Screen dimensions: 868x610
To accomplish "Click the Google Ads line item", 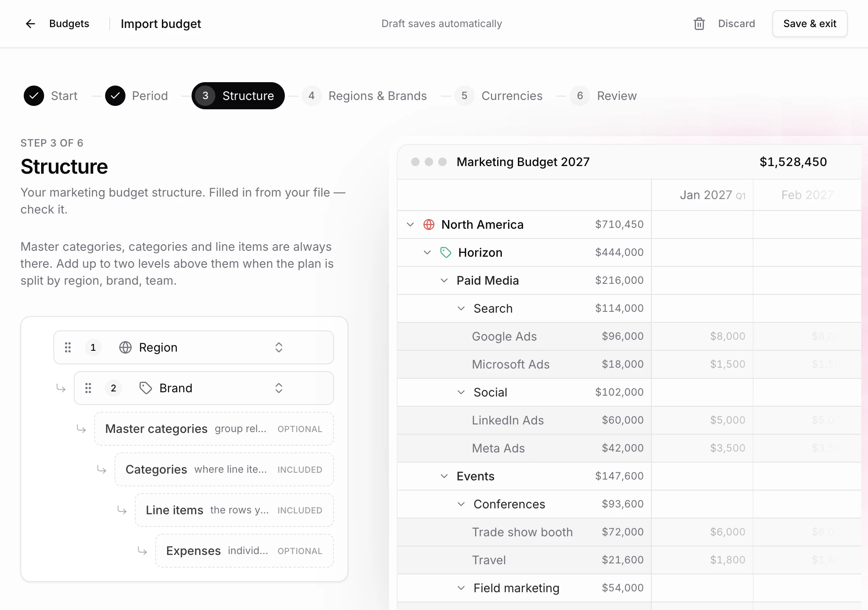I will point(504,336).
